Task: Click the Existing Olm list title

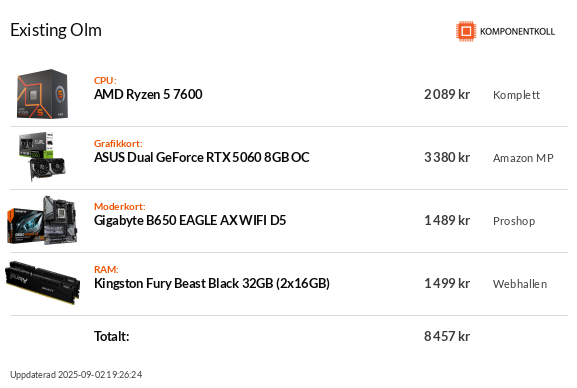Action: point(56,30)
